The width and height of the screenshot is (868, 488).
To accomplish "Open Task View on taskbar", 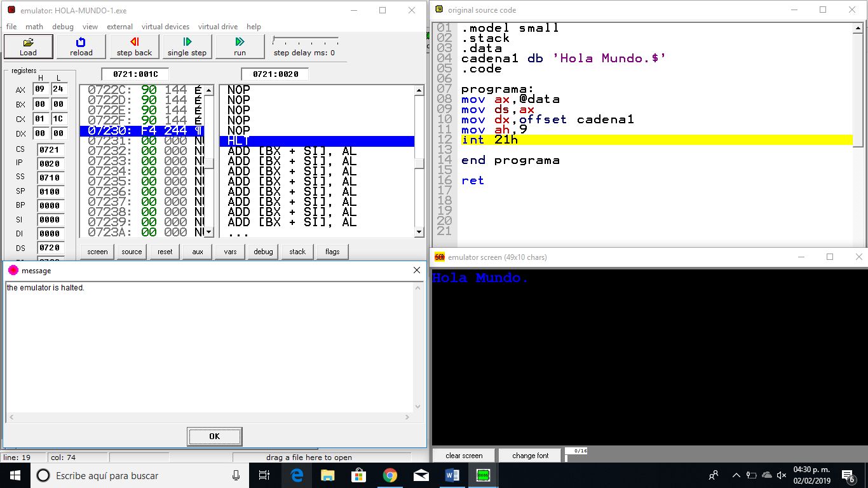I will click(x=264, y=475).
